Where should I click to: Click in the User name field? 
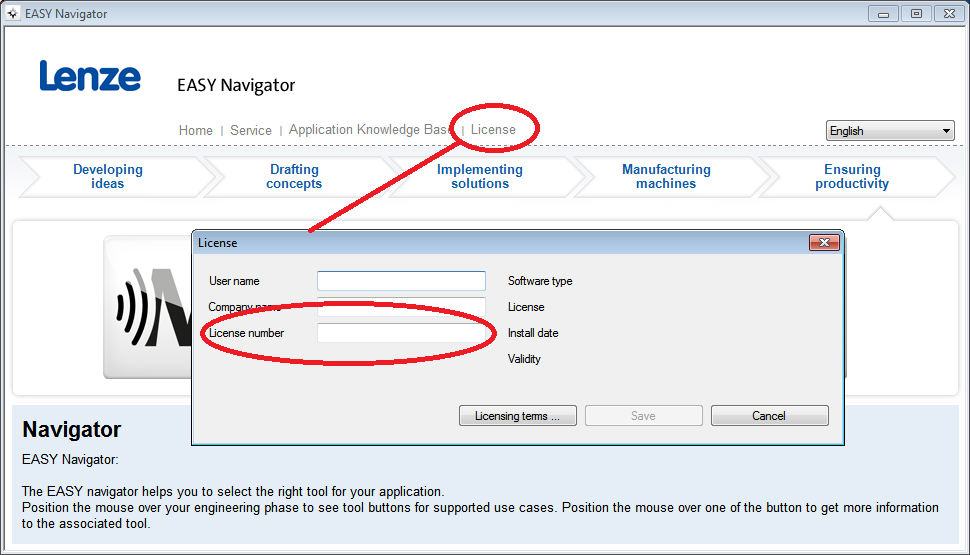tap(401, 281)
